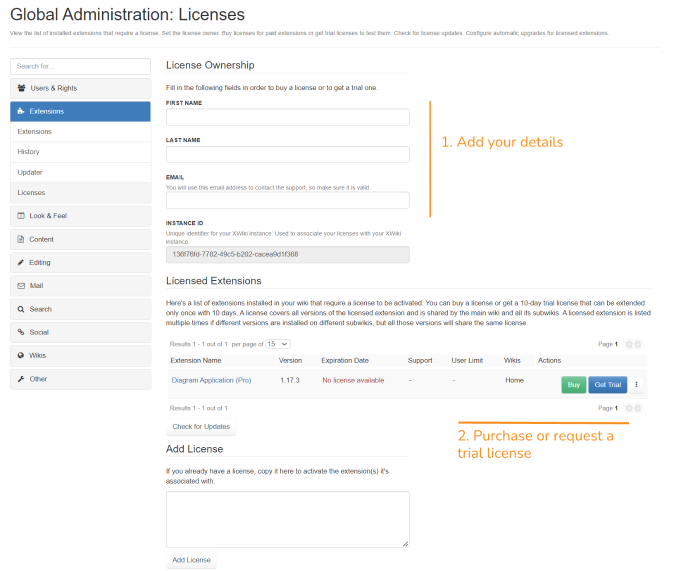Open the History sub-item
The width and height of the screenshot is (700, 571).
[x=80, y=152]
